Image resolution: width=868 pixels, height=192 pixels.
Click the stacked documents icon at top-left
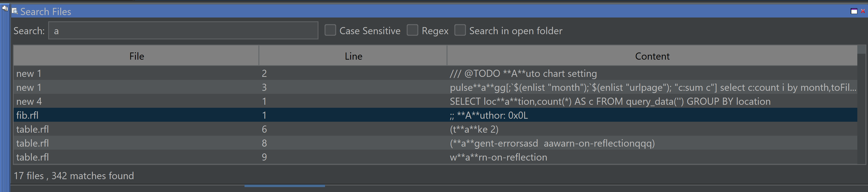pos(5,8)
